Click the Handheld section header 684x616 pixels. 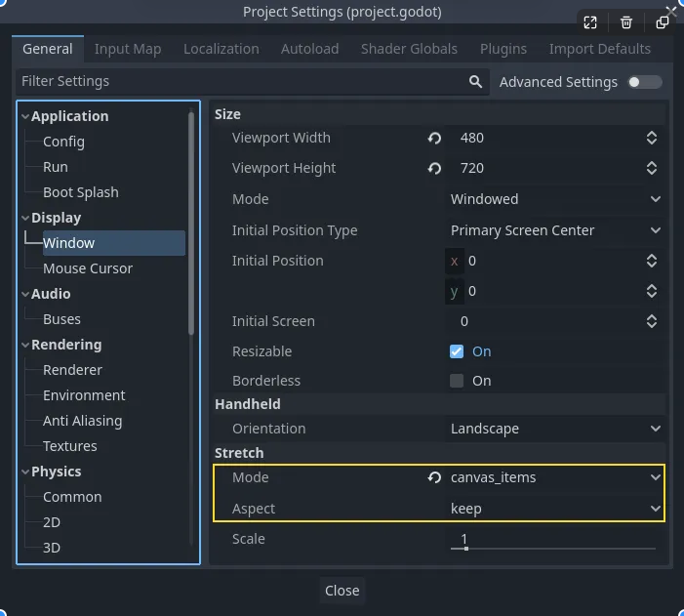point(439,404)
